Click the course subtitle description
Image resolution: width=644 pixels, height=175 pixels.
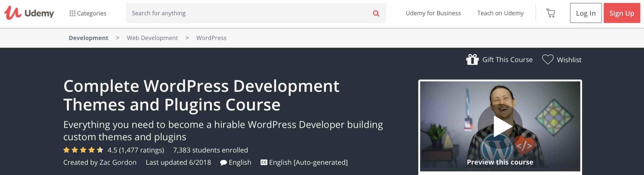[223, 131]
